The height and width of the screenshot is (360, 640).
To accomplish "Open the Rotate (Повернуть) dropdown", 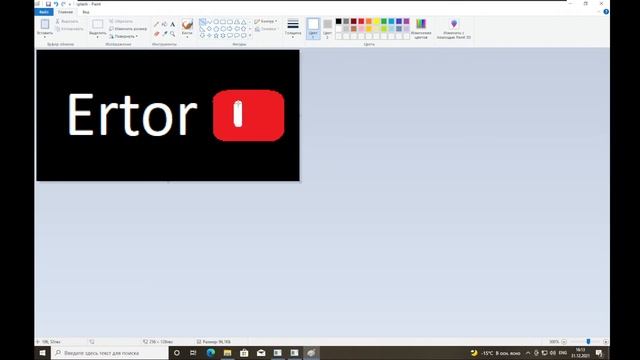I will 123,36.
